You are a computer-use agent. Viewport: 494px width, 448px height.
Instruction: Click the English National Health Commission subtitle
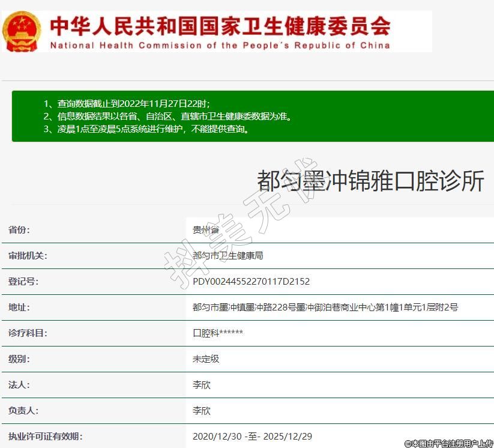220,45
